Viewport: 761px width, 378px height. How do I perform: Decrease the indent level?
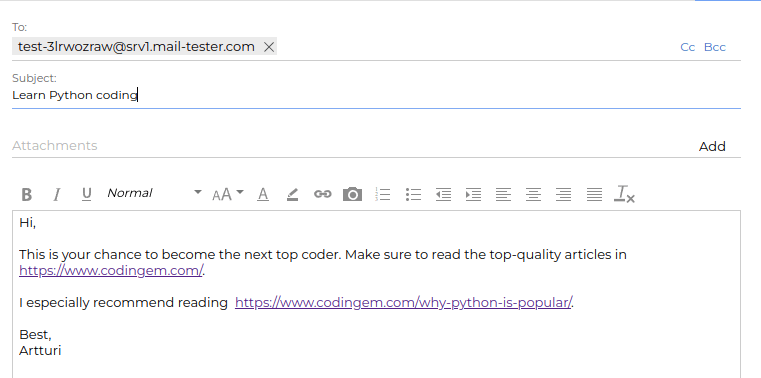(443, 195)
